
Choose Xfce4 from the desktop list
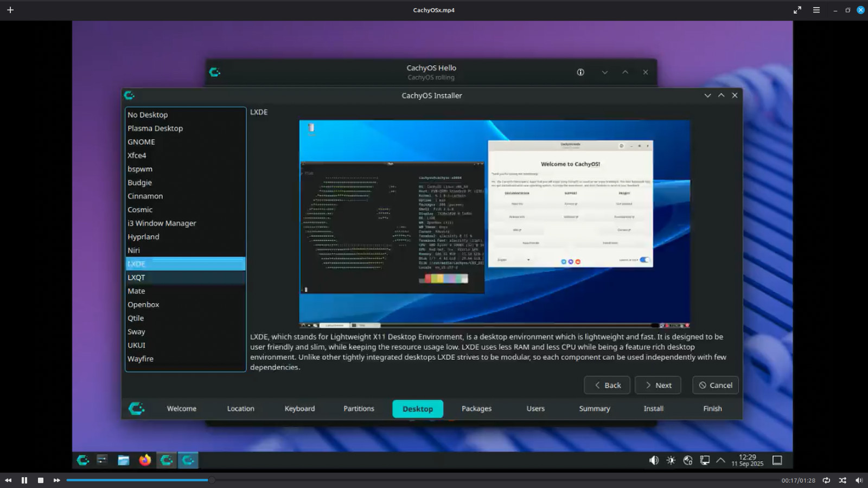[186, 156]
